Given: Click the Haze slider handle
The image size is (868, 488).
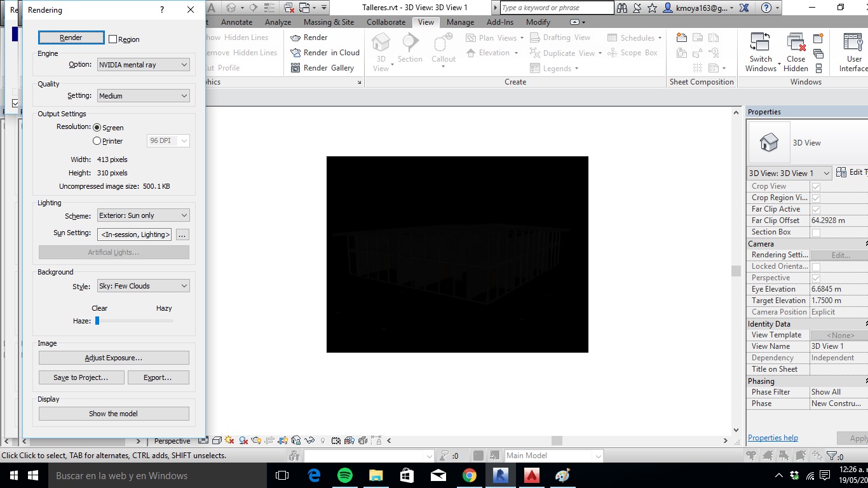Looking at the screenshot, I should click(97, 321).
